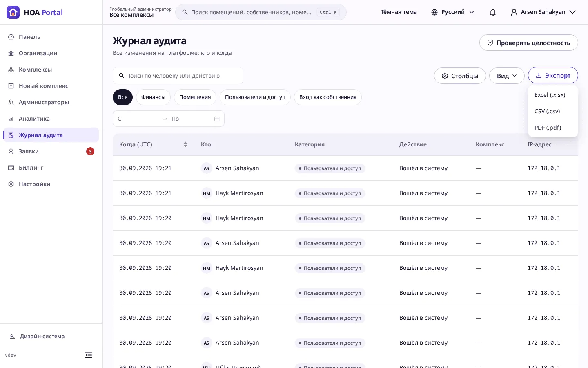Click the Панель sidebar icon

[11, 37]
